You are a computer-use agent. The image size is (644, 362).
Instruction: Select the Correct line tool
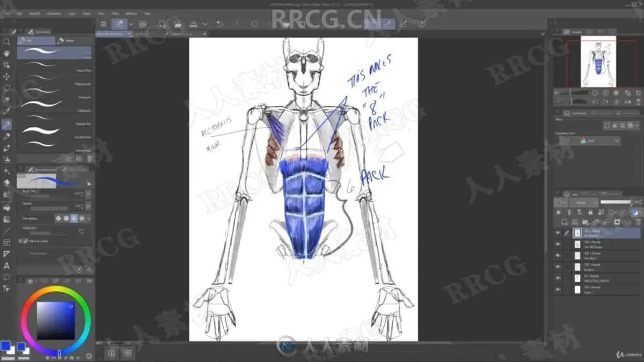6,289
